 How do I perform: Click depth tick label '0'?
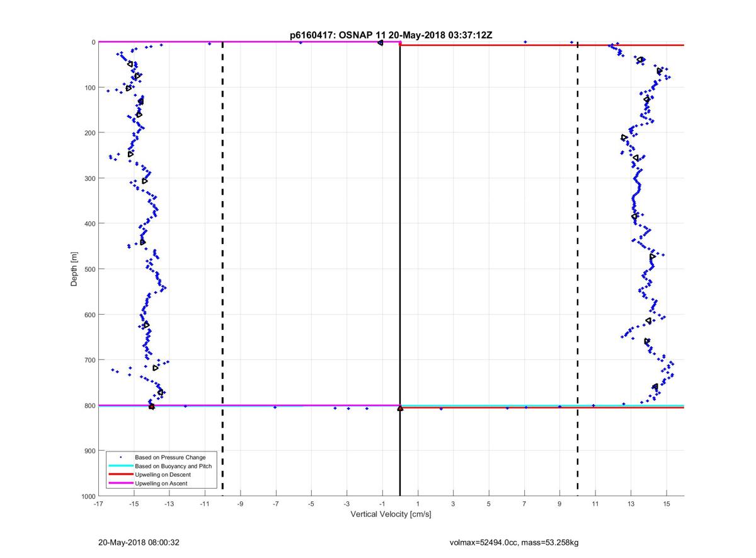[x=93, y=42]
